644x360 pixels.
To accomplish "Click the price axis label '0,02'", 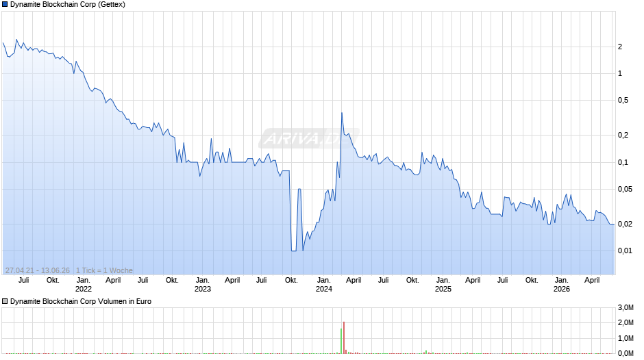I will (625, 224).
